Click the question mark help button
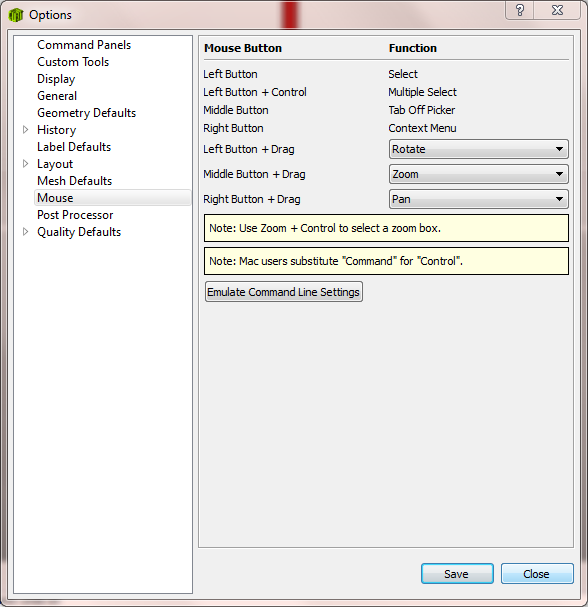 (x=520, y=10)
